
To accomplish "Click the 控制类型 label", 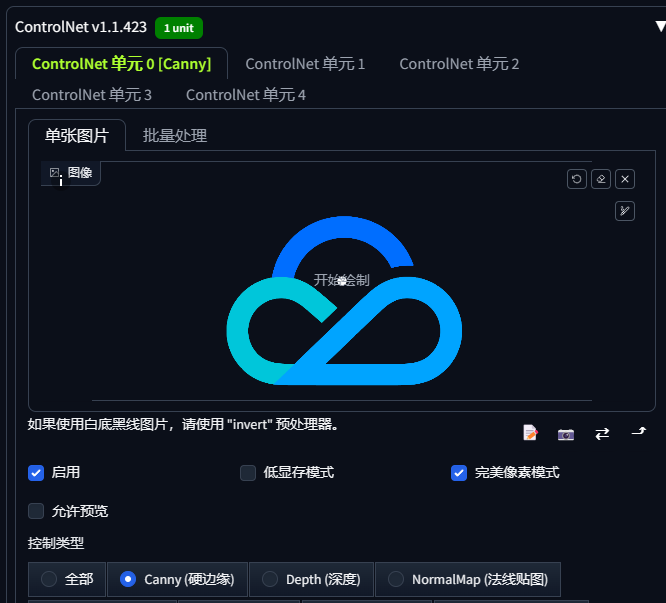I will click(x=56, y=543).
